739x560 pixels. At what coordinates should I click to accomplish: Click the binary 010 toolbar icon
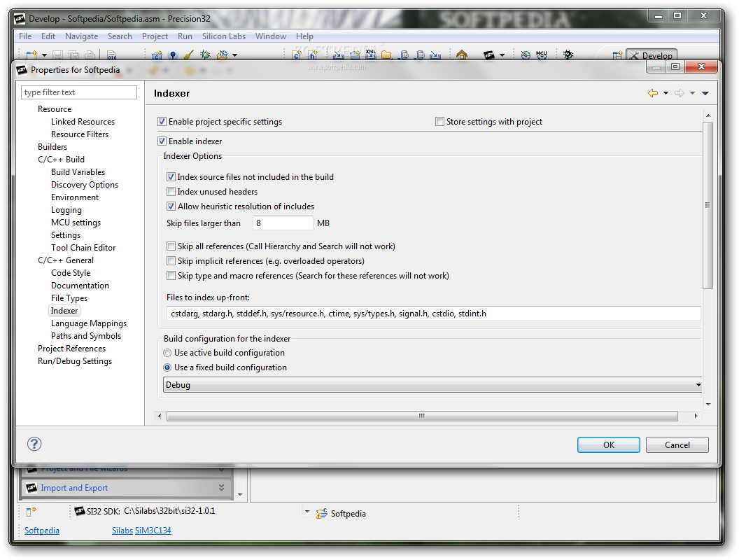112,55
